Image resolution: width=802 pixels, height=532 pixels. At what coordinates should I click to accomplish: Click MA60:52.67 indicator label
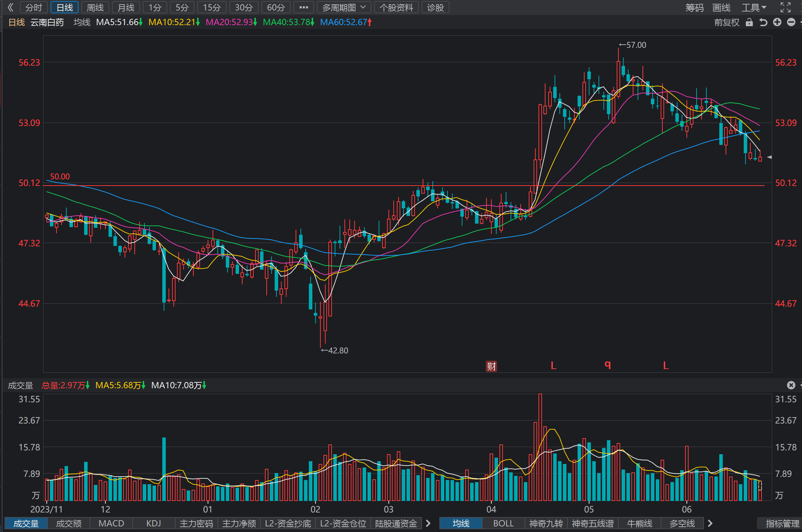pos(346,22)
